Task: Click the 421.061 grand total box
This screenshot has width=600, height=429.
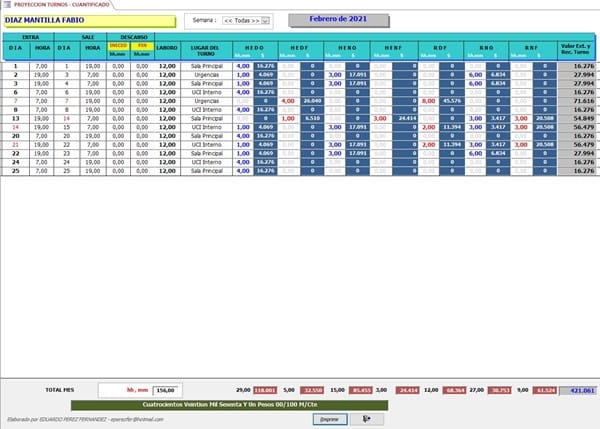Action: coord(578,390)
